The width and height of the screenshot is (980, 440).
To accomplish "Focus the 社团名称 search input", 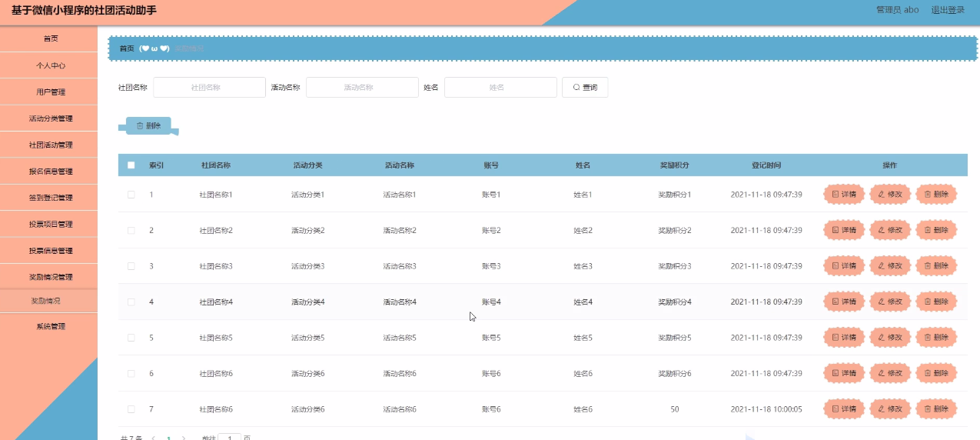I will coord(209,88).
